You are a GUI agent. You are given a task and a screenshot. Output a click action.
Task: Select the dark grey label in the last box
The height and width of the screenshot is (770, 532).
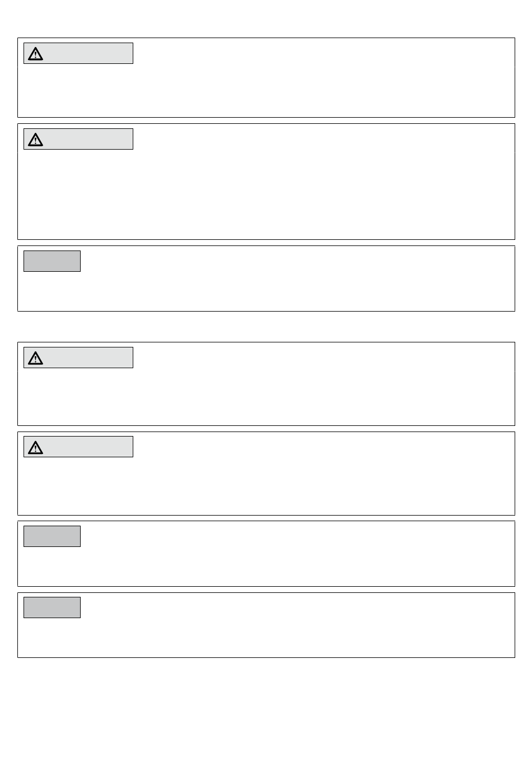[x=52, y=607]
